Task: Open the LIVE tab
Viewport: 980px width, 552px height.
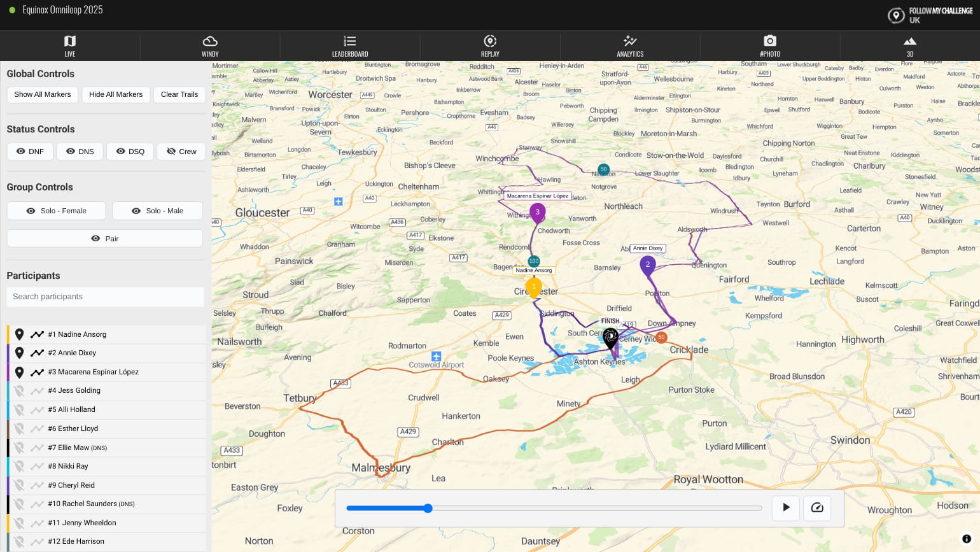Action: (70, 46)
